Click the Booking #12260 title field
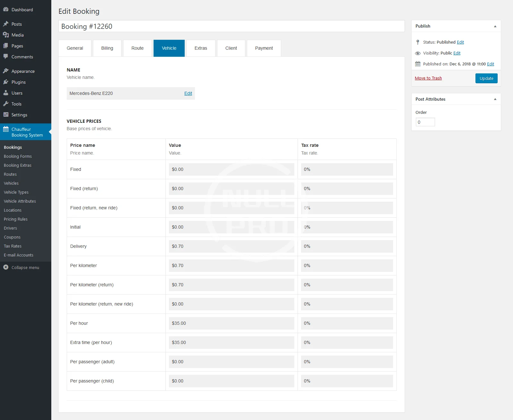Screen dimensions: 513x420 pos(231,26)
